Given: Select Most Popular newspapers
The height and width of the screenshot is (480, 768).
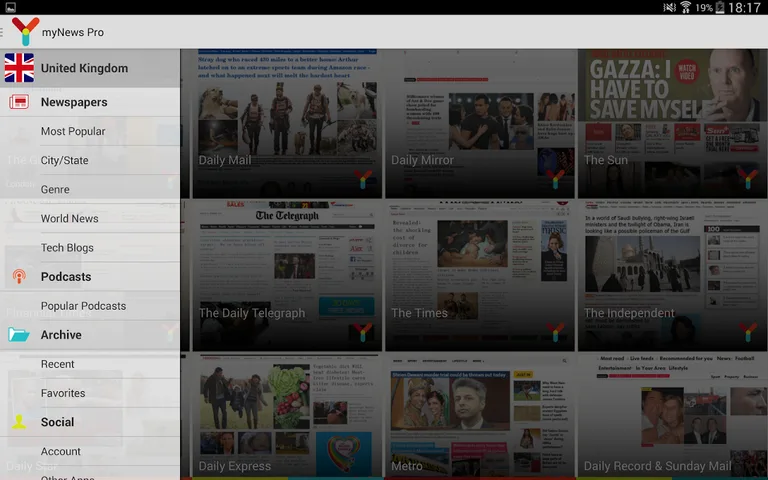Looking at the screenshot, I should pos(90,131).
